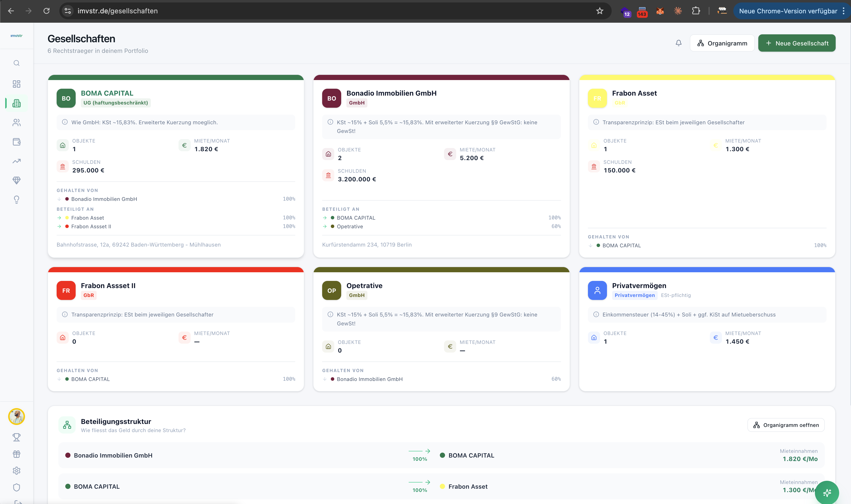Image resolution: width=851 pixels, height=504 pixels.
Task: Open the wallet icon in sidebar
Action: coord(16,142)
